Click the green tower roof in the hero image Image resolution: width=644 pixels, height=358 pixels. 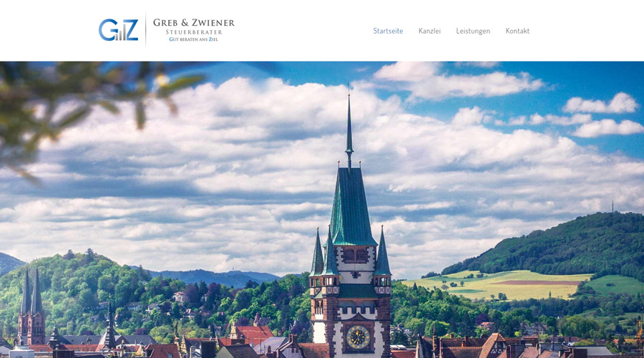(x=352, y=208)
